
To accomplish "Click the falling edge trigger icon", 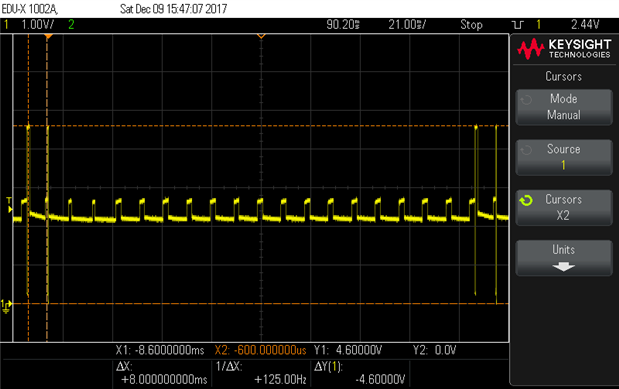I will coord(518,25).
